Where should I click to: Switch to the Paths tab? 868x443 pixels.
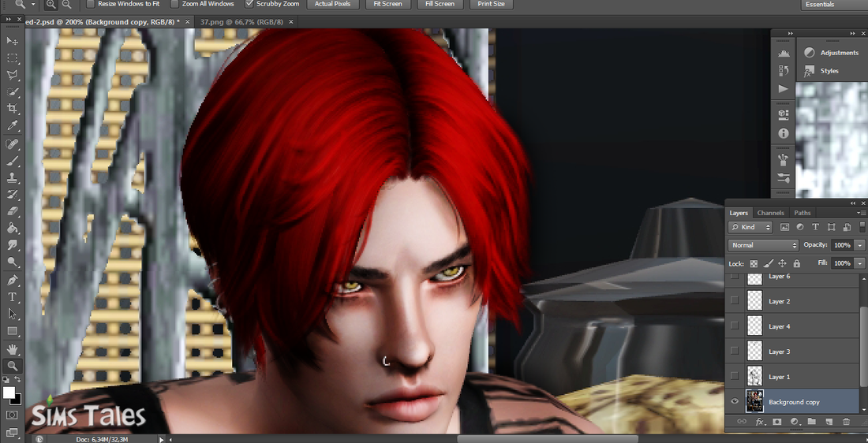[x=803, y=213]
